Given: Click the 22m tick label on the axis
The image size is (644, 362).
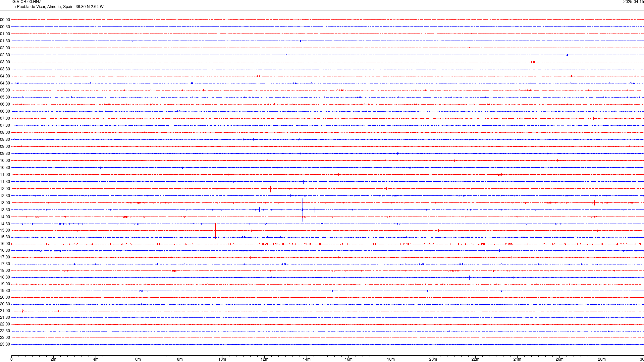Looking at the screenshot, I should (x=475, y=359).
